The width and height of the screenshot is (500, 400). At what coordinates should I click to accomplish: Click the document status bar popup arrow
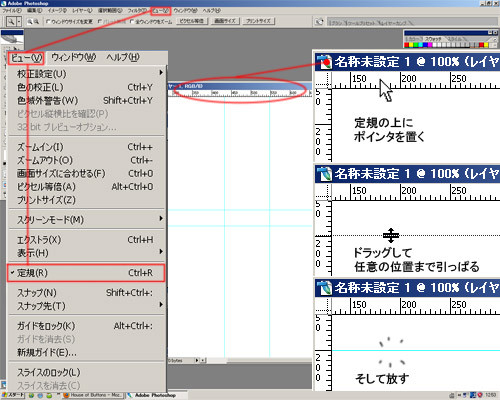[197, 360]
